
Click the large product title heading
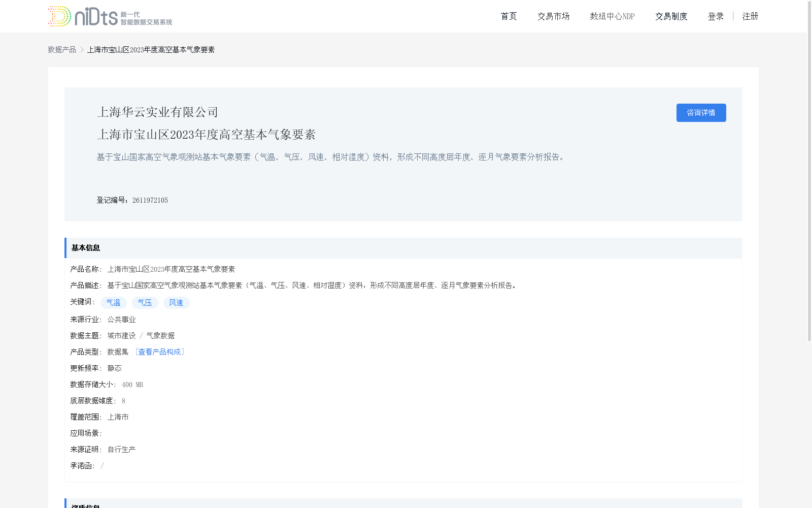(x=207, y=135)
